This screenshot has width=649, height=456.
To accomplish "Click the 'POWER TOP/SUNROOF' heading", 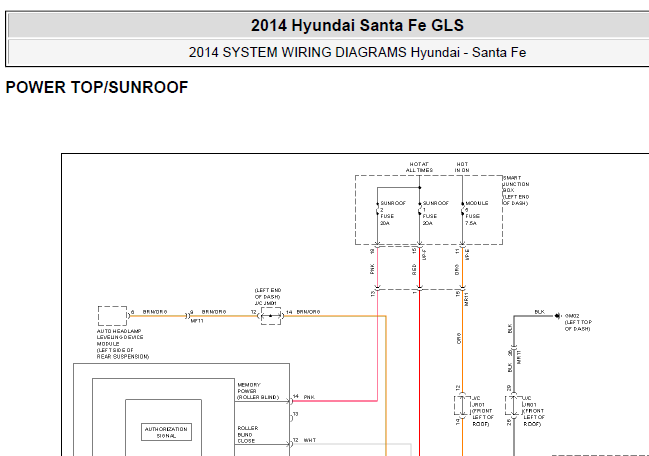I will [97, 87].
